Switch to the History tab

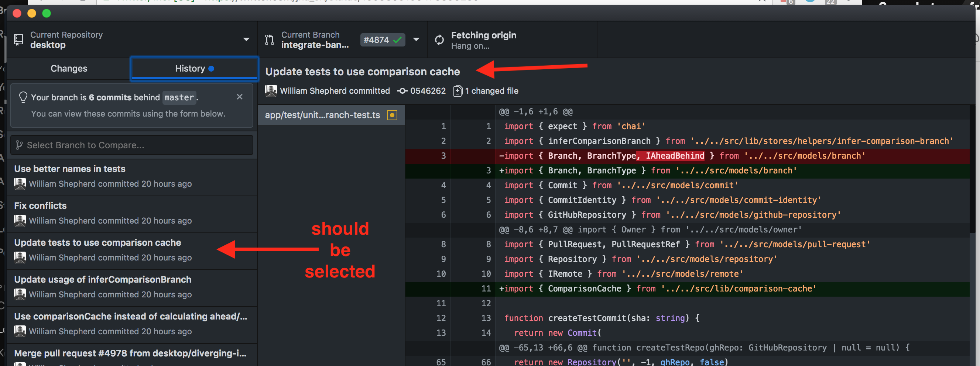coord(194,68)
